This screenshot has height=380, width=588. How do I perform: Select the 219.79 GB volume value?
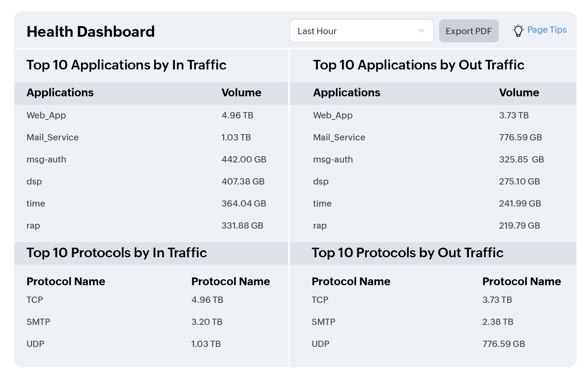click(x=520, y=226)
